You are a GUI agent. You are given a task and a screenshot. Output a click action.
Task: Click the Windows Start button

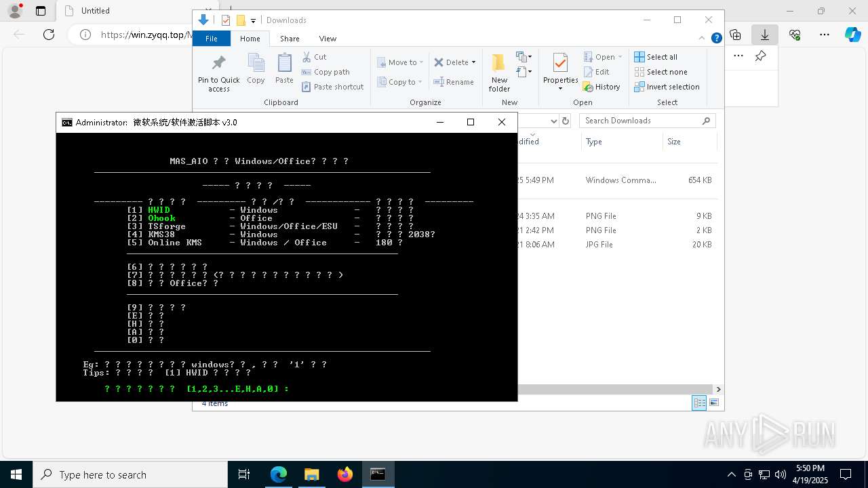click(16, 474)
